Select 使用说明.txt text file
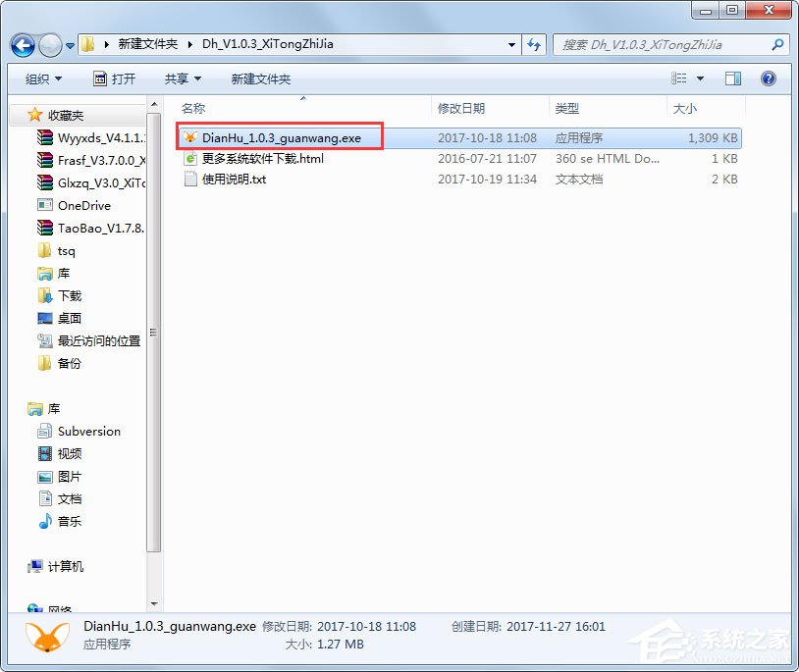Viewport: 799px width, 672px height. 234,180
